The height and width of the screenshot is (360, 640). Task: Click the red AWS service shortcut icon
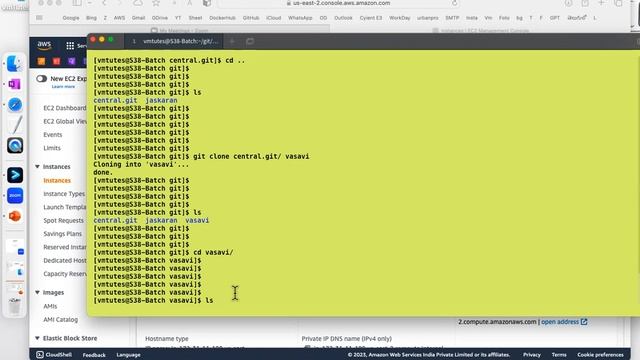point(56,61)
